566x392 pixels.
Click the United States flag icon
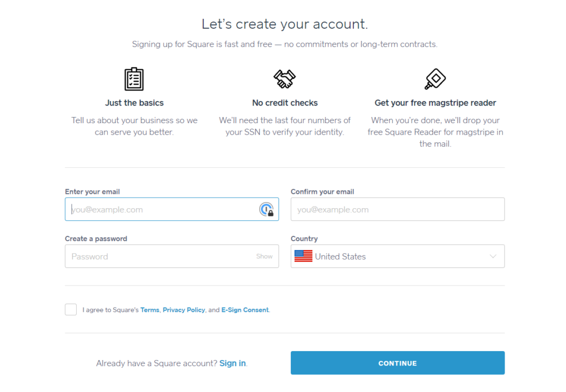point(303,256)
